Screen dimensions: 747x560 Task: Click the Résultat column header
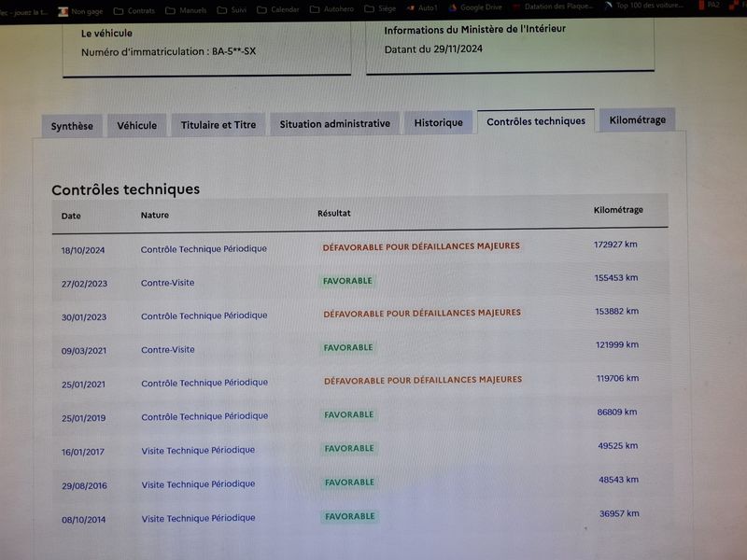(334, 214)
